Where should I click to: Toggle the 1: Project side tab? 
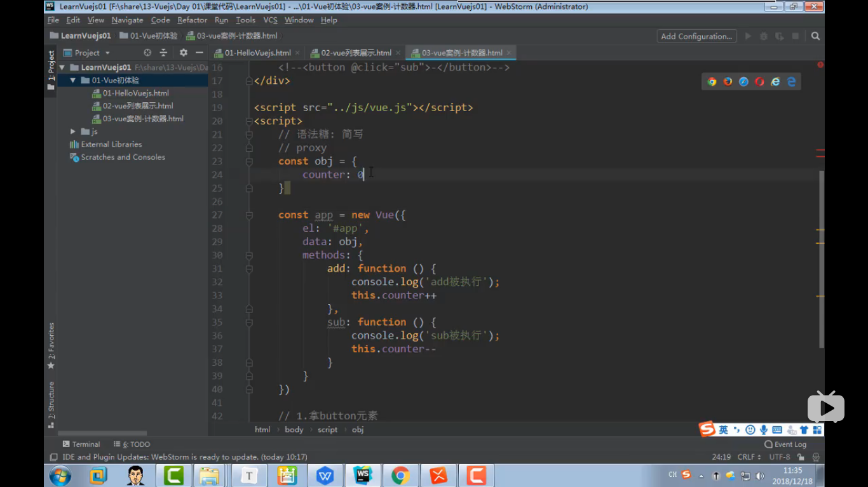click(x=51, y=70)
